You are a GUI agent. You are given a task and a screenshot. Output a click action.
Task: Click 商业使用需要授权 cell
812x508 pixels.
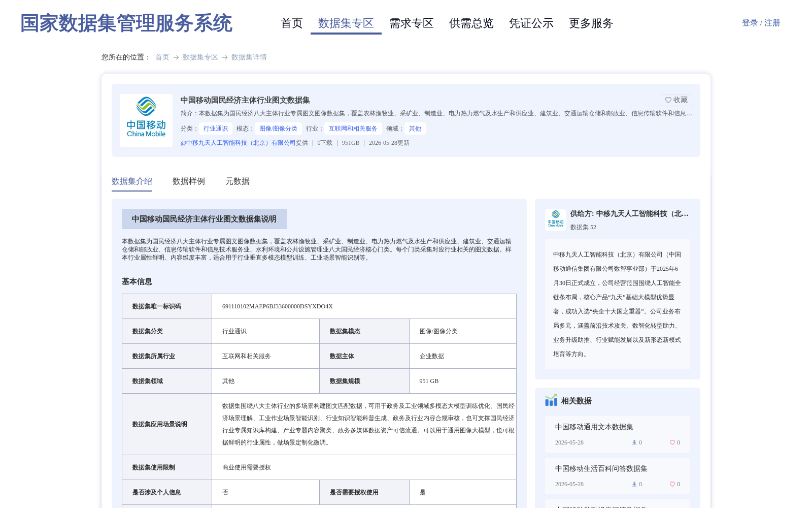point(364,467)
